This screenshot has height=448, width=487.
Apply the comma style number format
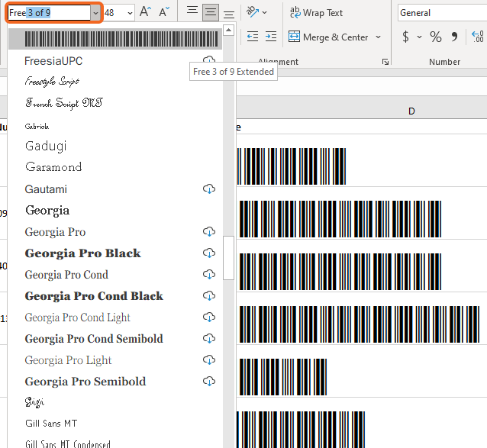click(x=454, y=37)
